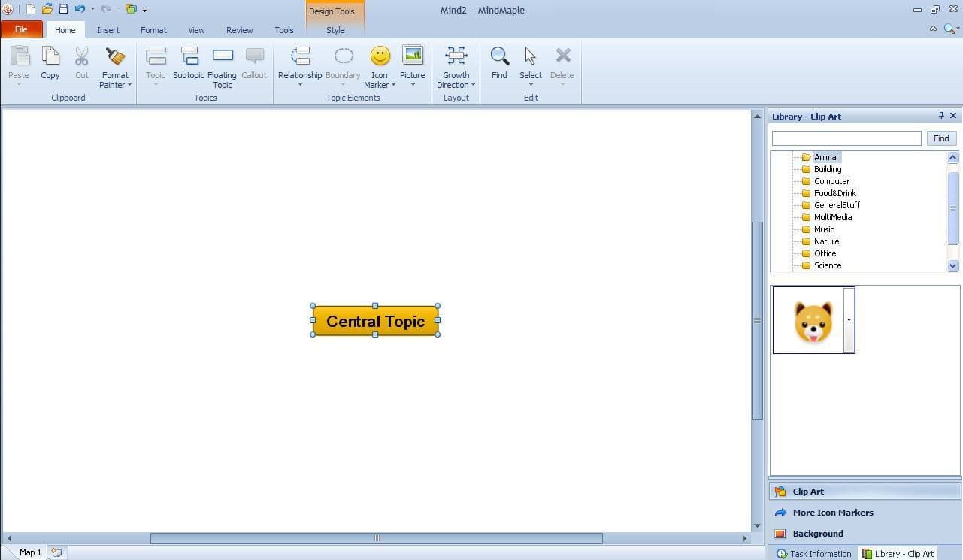
Task: Click the Subtopic icon in the ribbon
Action: coord(189,57)
